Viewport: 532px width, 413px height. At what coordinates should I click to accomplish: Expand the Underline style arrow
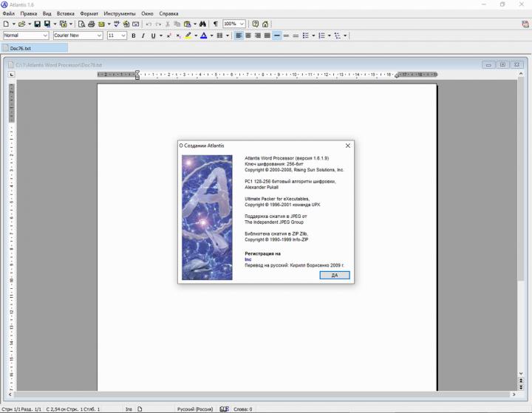(161, 35)
